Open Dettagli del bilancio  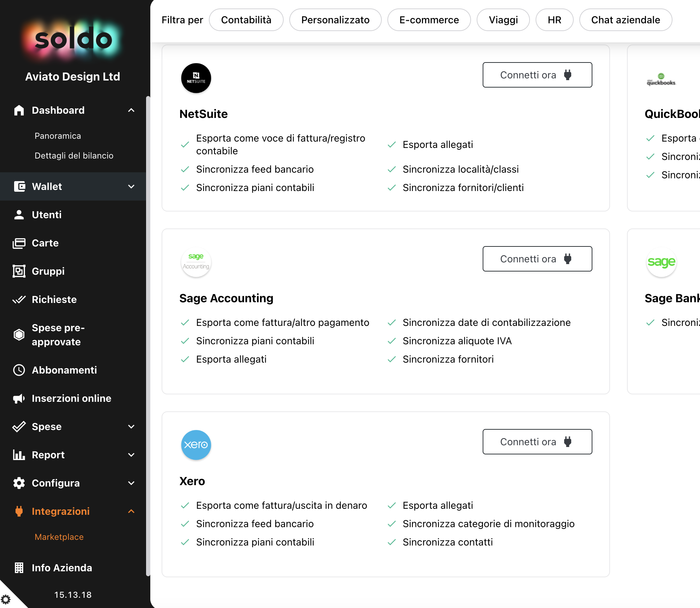[x=74, y=156]
